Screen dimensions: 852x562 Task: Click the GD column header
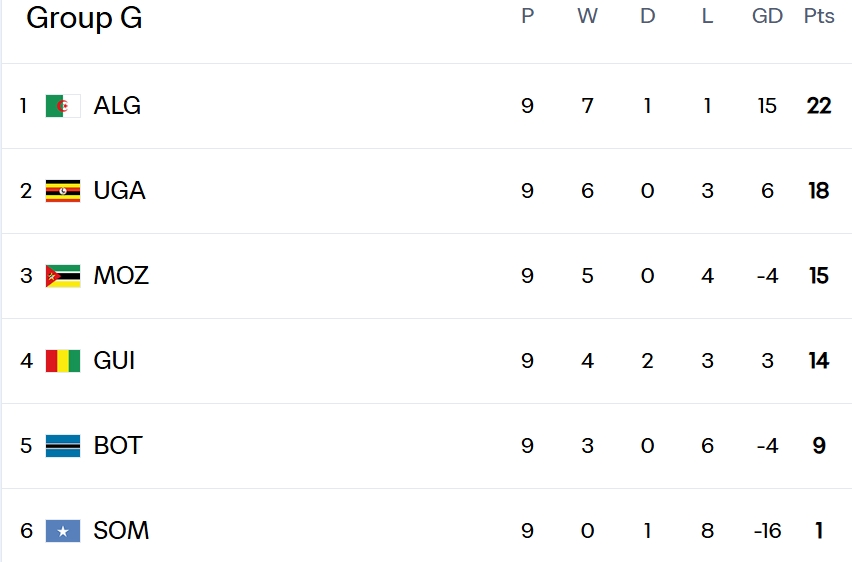[x=767, y=17]
